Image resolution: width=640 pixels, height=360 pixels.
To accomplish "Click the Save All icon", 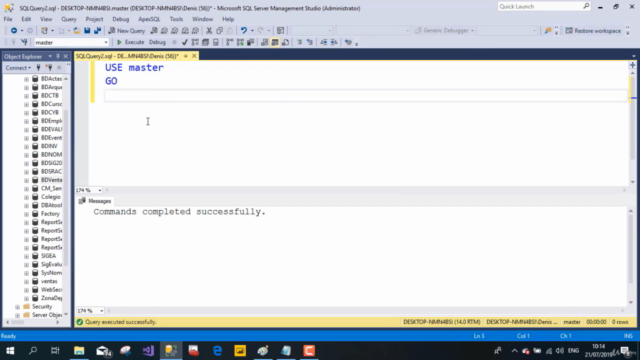I will (x=97, y=31).
